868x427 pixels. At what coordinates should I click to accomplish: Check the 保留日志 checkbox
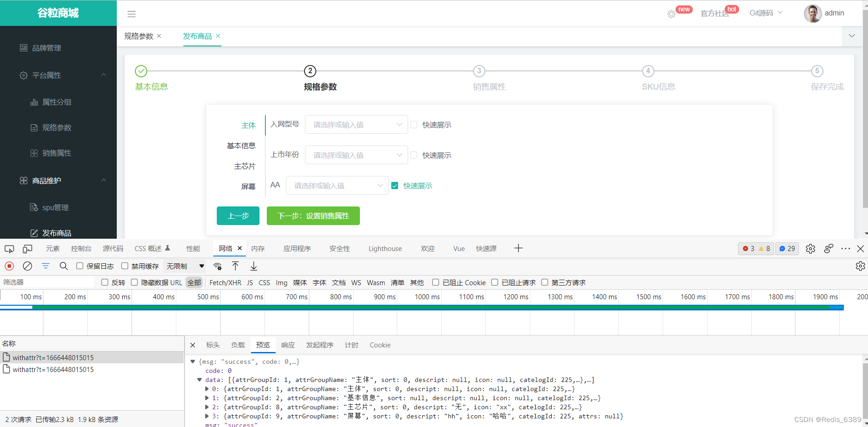point(80,266)
